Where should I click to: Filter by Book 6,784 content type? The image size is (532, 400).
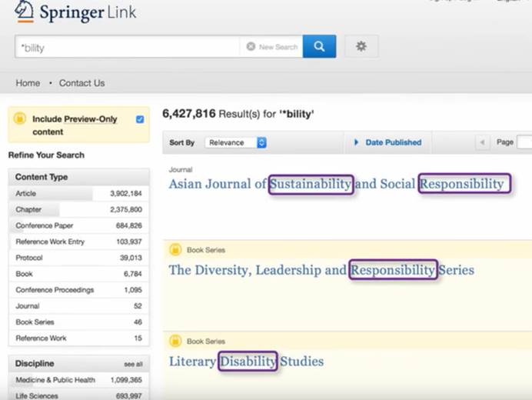[x=78, y=274]
